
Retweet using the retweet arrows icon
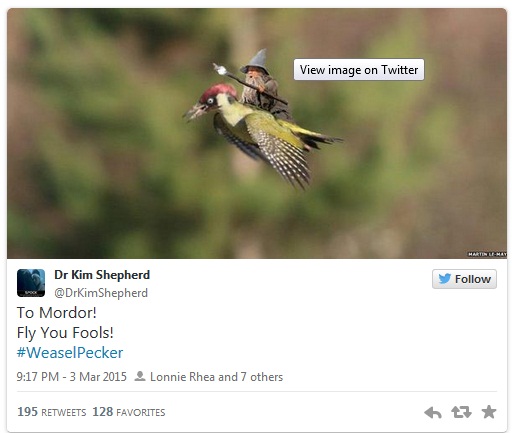[x=461, y=412]
